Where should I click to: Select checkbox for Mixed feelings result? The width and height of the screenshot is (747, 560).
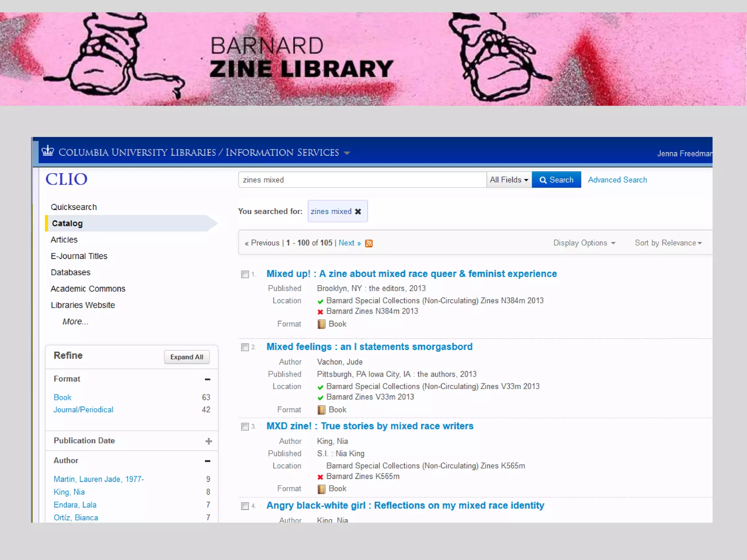click(x=245, y=347)
